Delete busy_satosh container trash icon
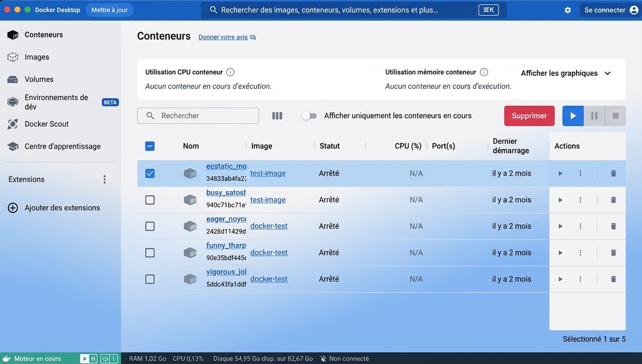 click(614, 200)
